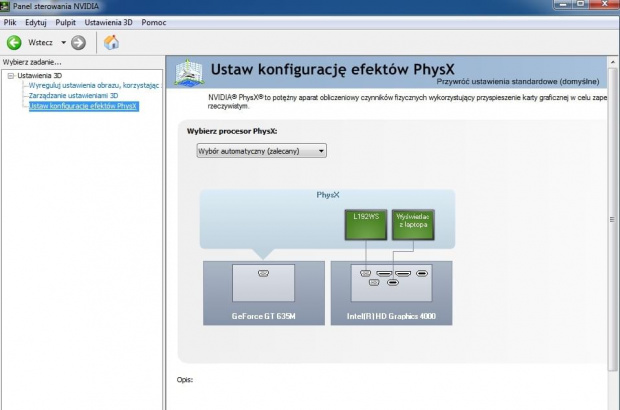Screen dimensions: 620x410
Task: Open the PhysX processor selection dropdown
Action: coord(261,151)
